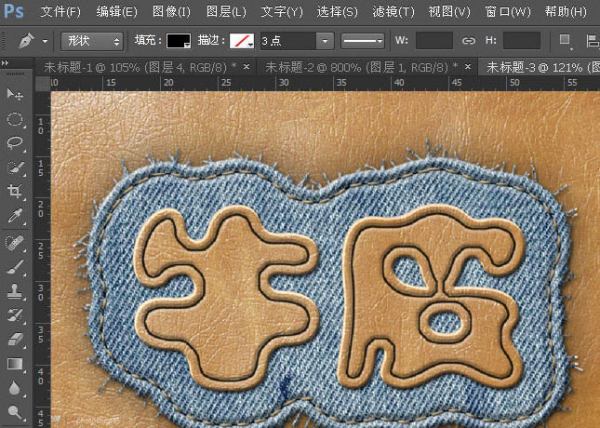600x428 pixels.
Task: Close the 未标题-2 document tab
Action: 468,67
